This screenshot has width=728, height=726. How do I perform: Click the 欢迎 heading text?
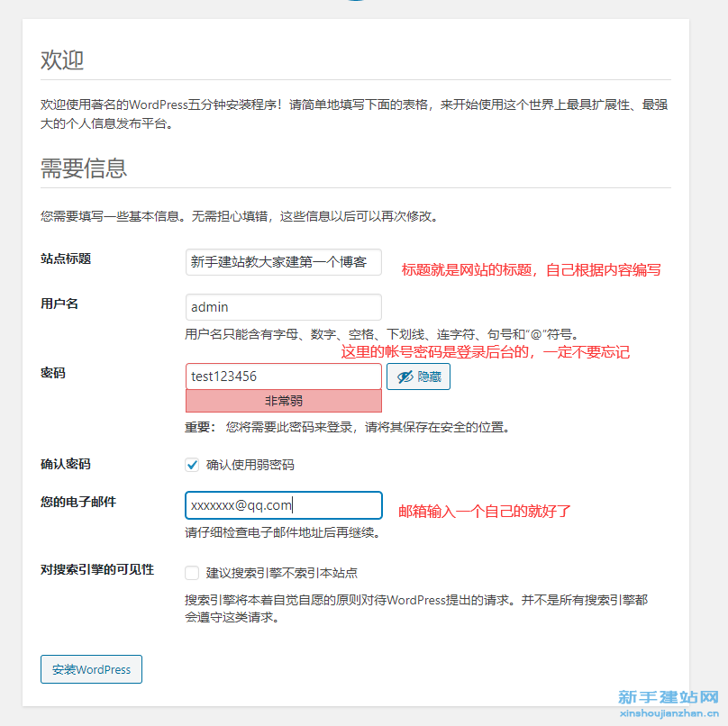click(x=62, y=60)
